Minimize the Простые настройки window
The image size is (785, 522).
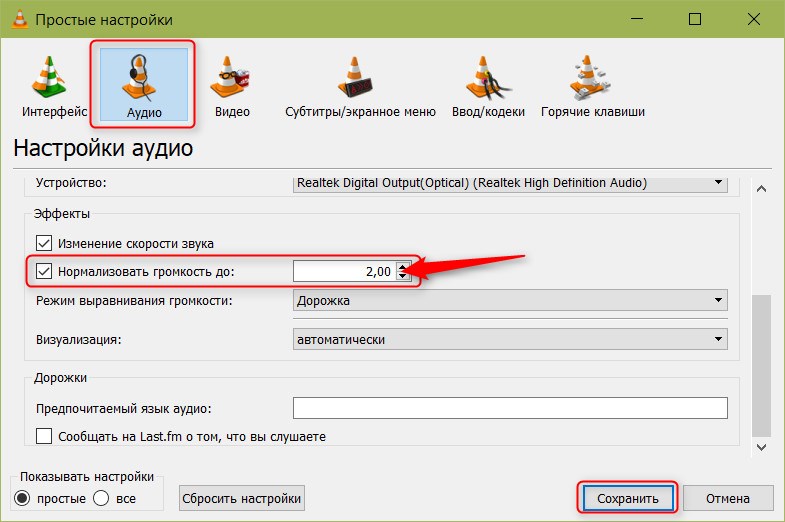[637, 19]
